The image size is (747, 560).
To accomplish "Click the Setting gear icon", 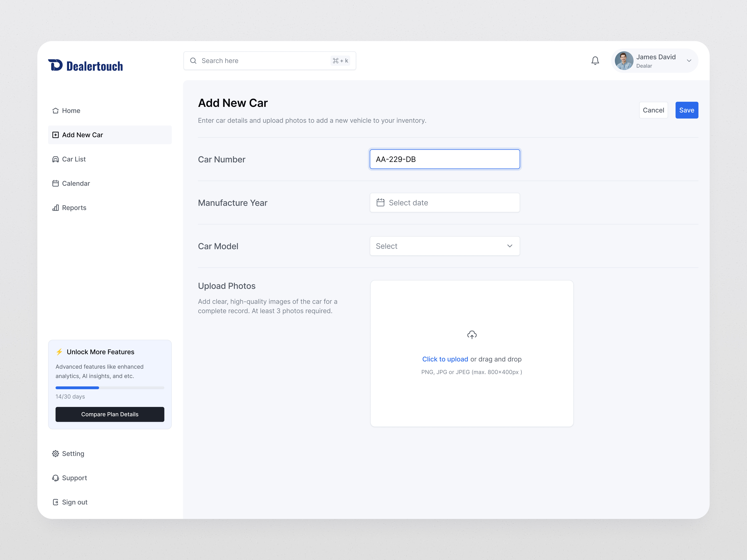I will coord(55,453).
